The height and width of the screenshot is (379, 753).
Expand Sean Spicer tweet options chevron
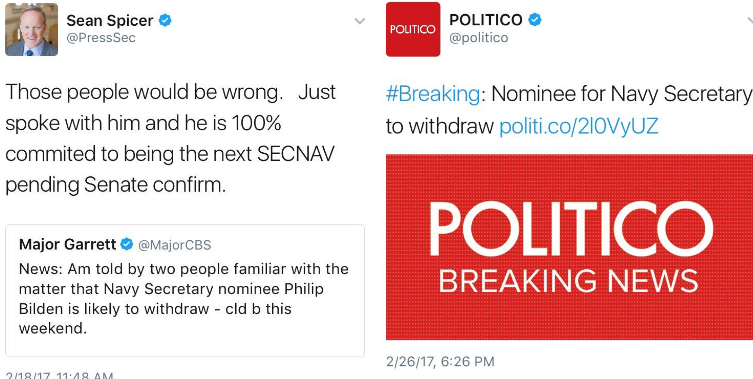pyautogui.click(x=360, y=21)
